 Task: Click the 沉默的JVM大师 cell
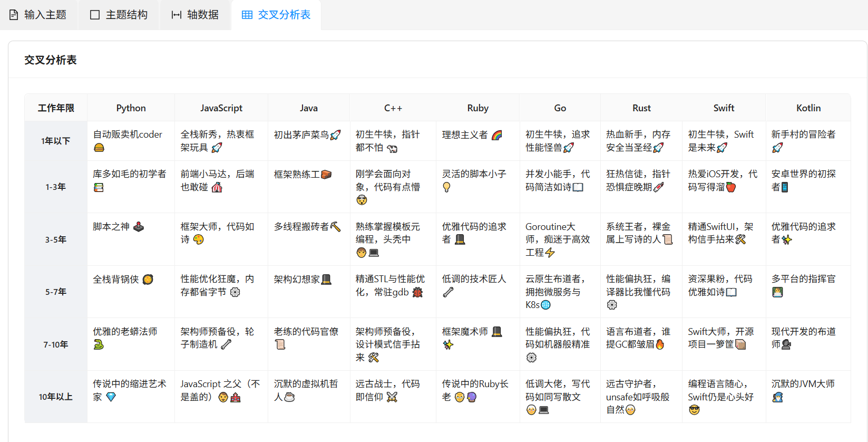pos(803,385)
